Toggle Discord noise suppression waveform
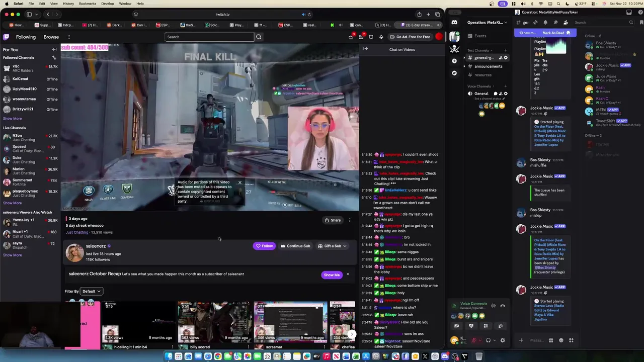The image size is (644, 362). pyautogui.click(x=494, y=306)
